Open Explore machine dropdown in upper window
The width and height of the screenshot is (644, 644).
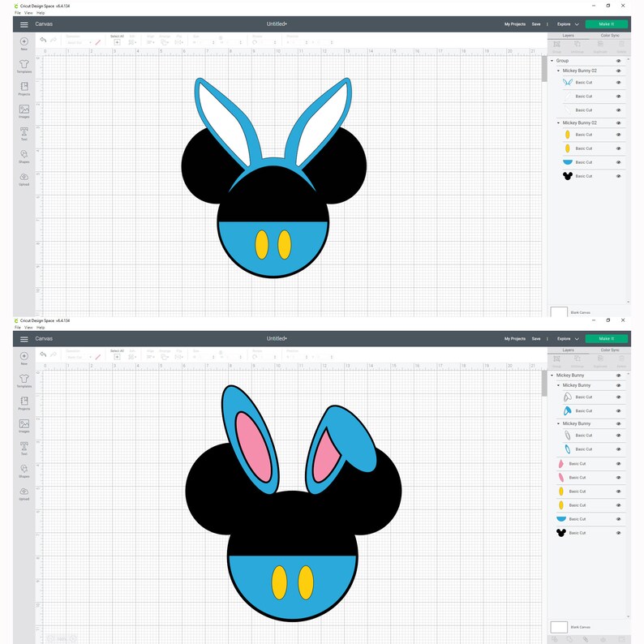point(568,24)
